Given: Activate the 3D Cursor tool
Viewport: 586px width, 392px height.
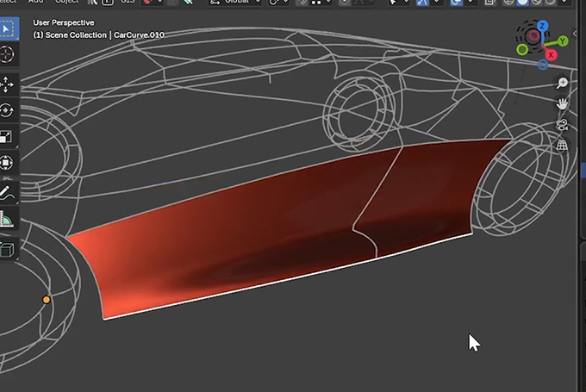Looking at the screenshot, I should pos(6,55).
